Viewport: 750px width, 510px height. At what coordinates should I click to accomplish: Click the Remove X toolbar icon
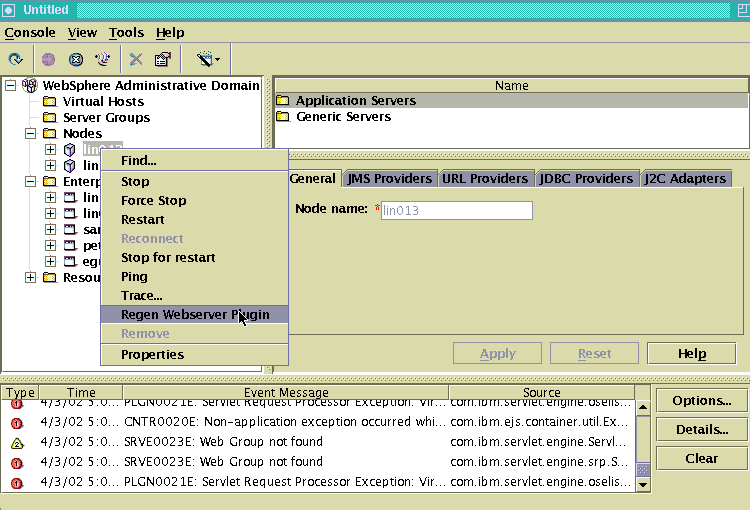(x=136, y=59)
